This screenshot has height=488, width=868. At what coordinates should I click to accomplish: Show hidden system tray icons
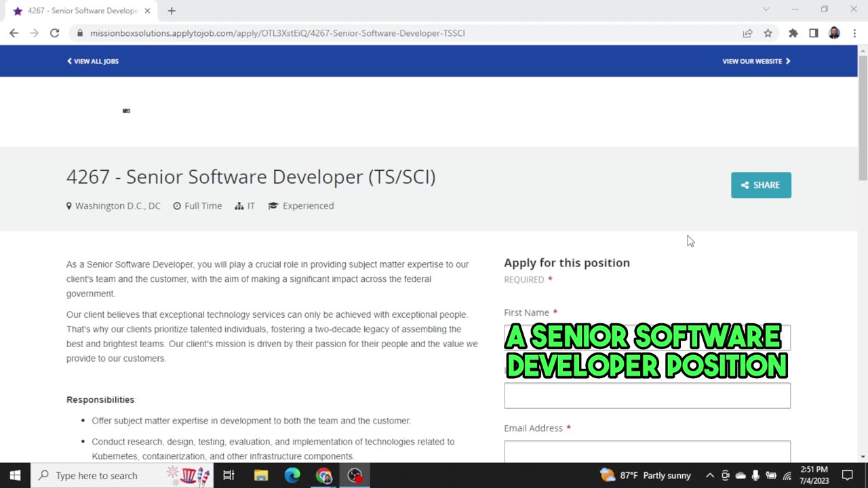tap(709, 475)
